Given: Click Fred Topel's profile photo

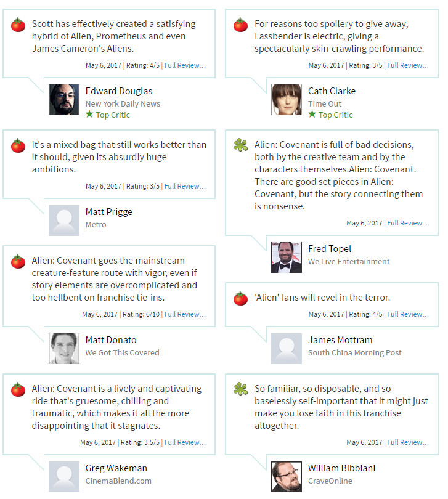Looking at the screenshot, I should tap(287, 258).
